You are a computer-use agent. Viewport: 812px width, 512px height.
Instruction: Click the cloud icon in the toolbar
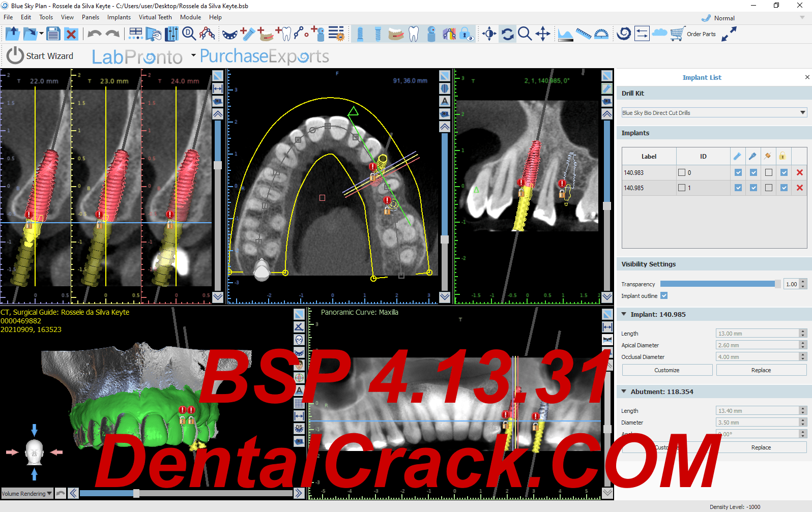[x=659, y=33]
